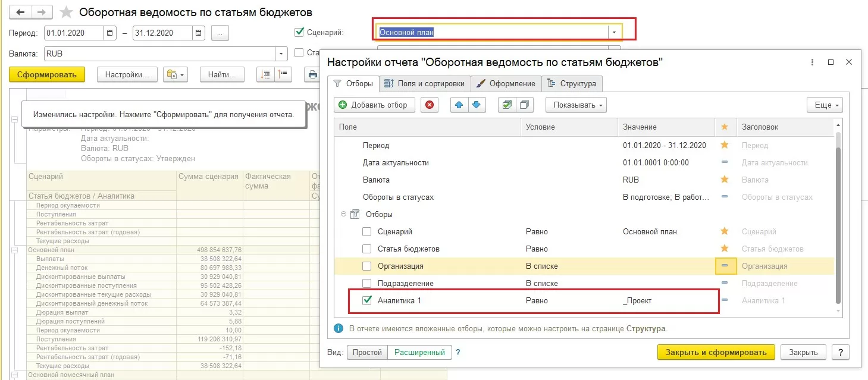
Task: Open the Структура tab
Action: click(572, 83)
